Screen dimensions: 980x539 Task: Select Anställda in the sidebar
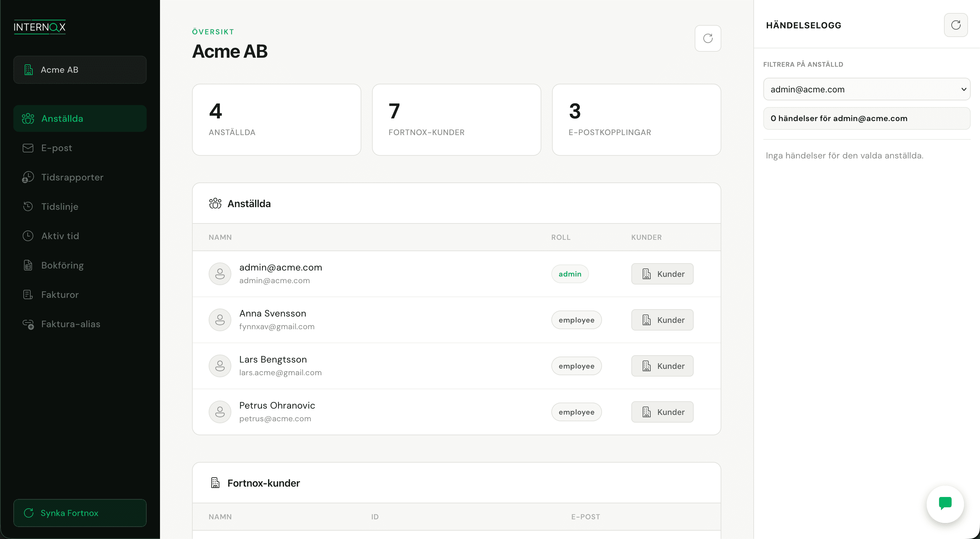coord(80,118)
